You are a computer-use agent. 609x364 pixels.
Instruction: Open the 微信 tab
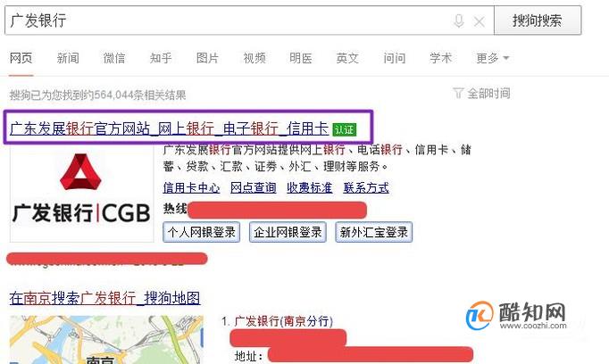(114, 58)
